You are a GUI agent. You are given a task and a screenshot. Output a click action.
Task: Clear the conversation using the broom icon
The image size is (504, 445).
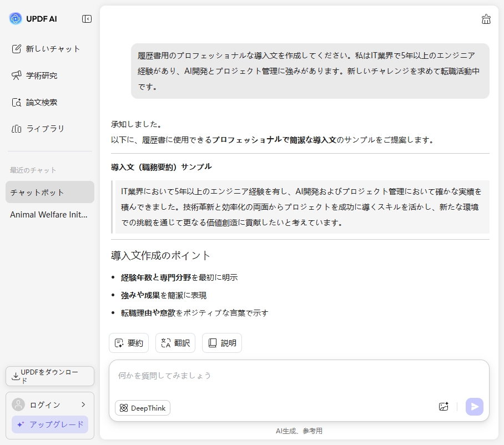click(486, 19)
